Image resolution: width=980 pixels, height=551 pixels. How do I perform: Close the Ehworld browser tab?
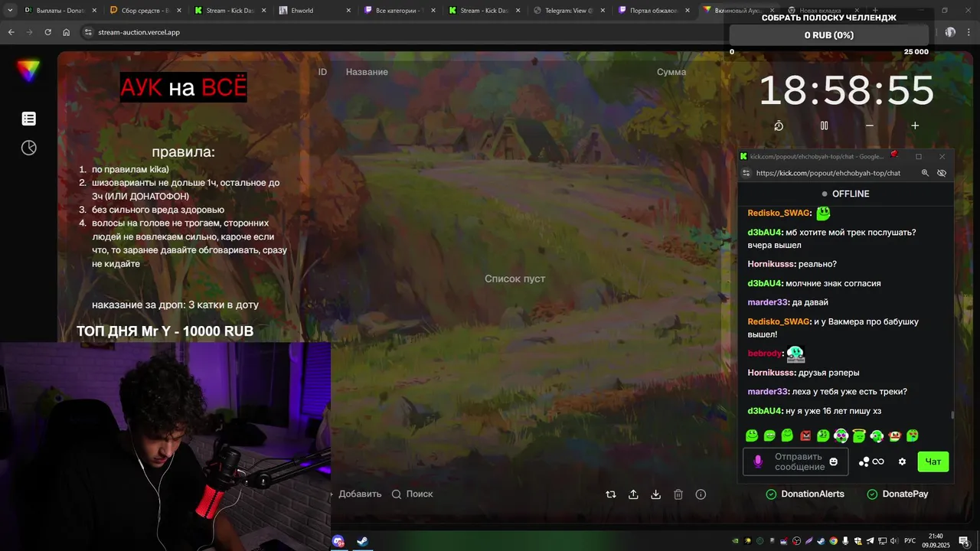[348, 11]
